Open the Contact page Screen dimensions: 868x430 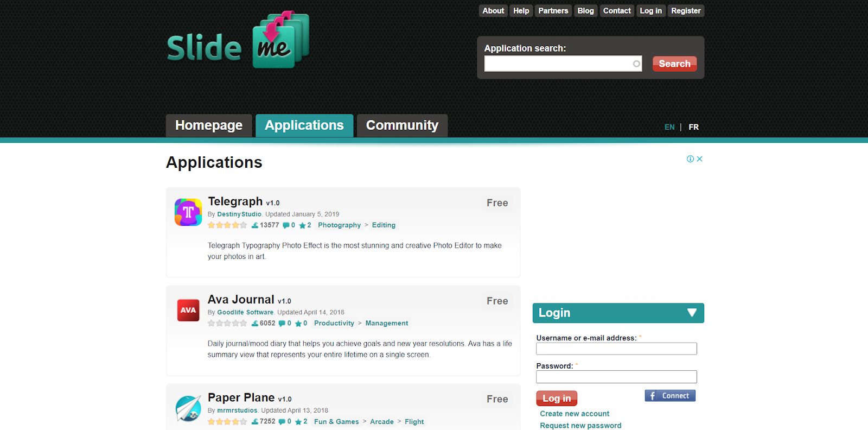(617, 11)
